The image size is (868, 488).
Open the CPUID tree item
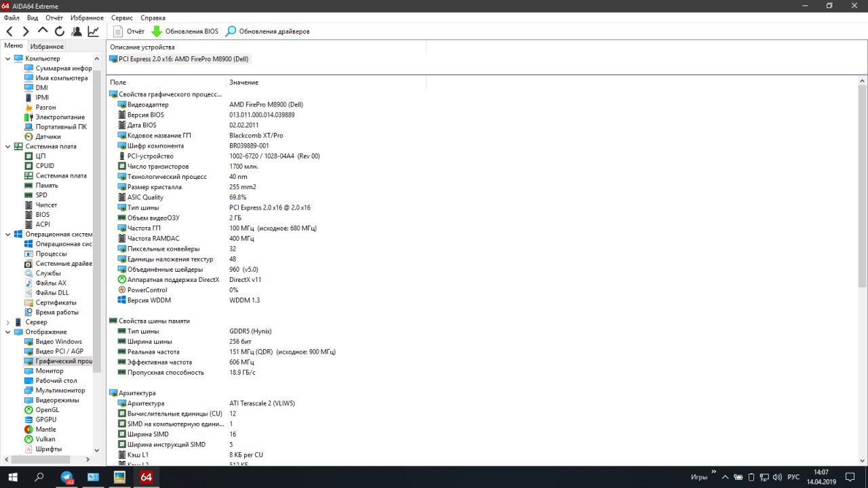coord(39,166)
